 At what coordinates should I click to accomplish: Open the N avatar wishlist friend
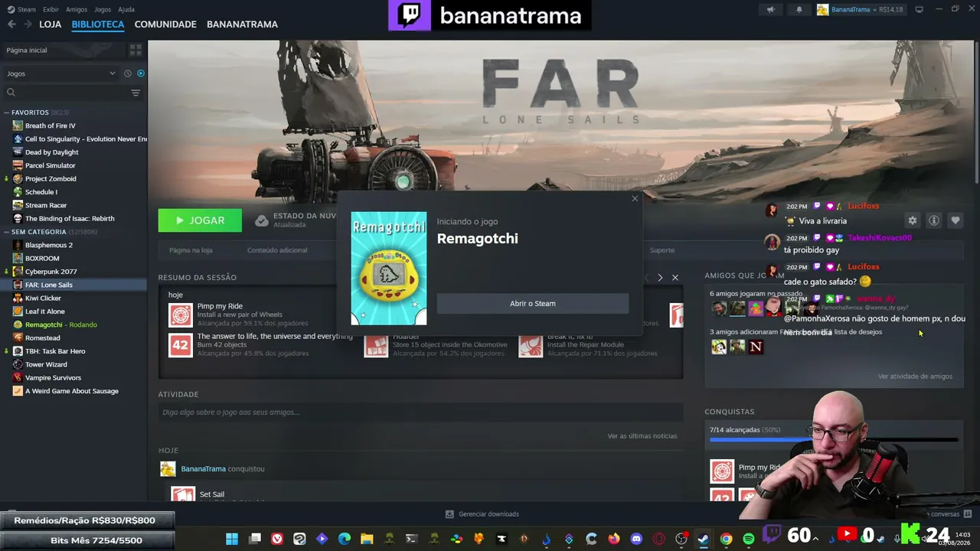click(x=756, y=347)
